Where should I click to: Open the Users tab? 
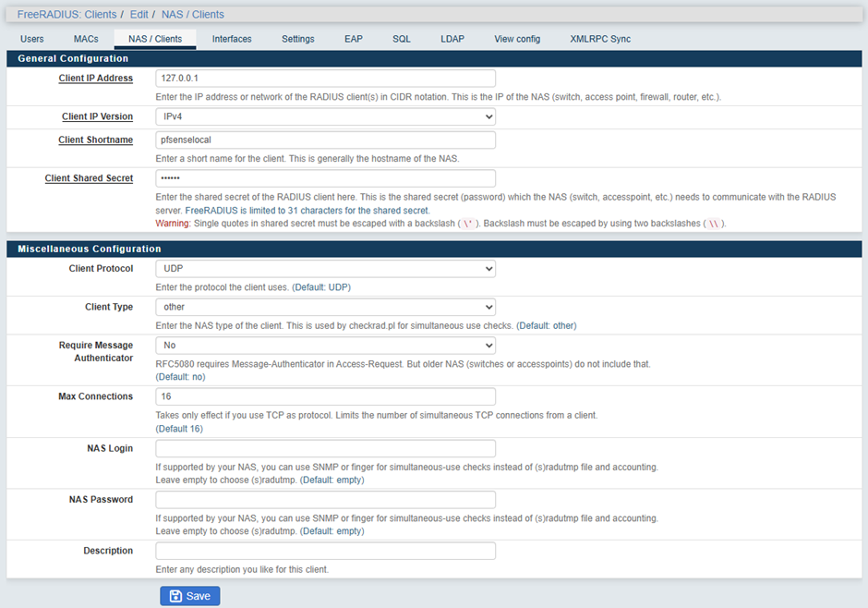(x=32, y=39)
